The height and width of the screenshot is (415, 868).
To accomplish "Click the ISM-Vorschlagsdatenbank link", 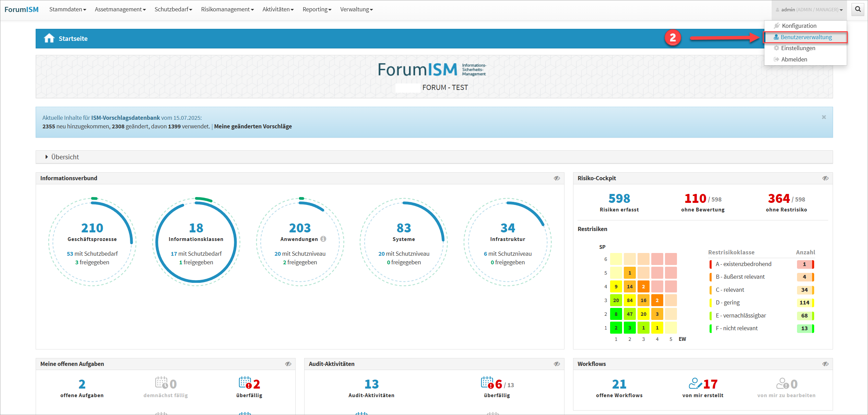I will click(125, 118).
